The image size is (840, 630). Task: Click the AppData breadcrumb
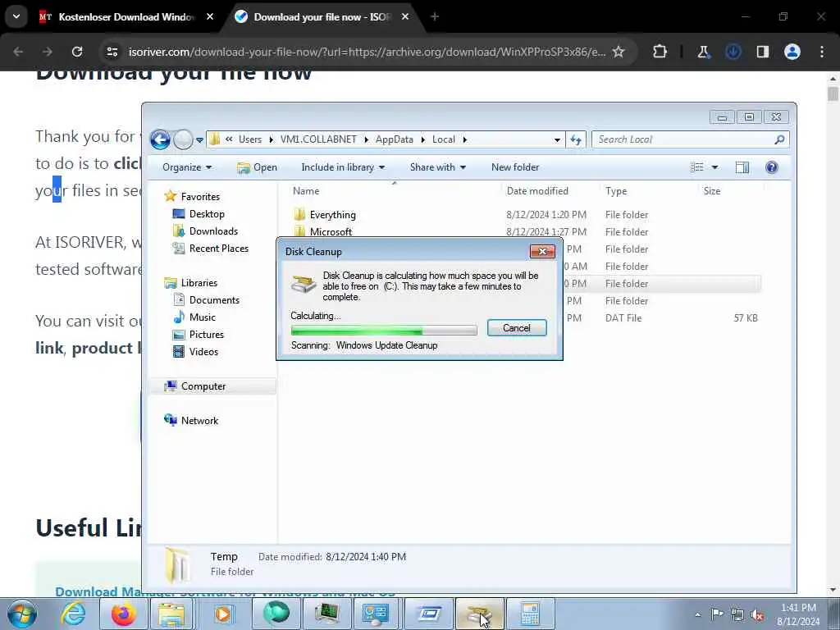[395, 139]
